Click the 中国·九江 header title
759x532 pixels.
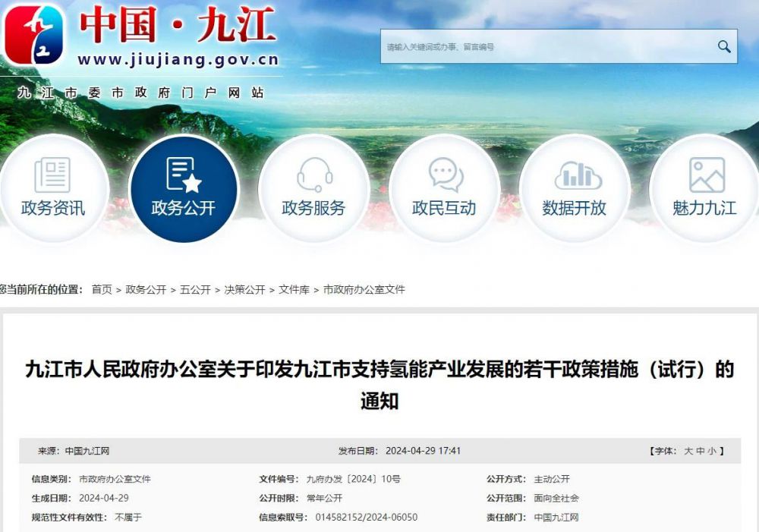(x=178, y=27)
